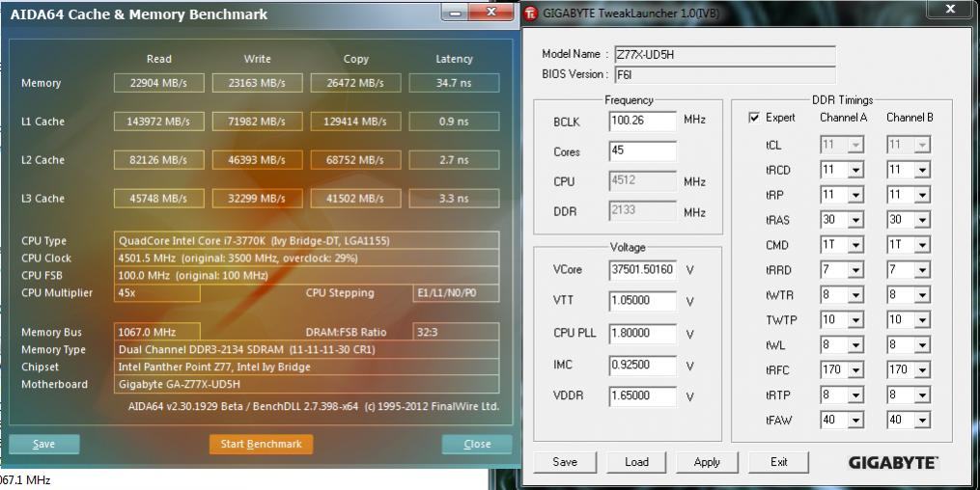Open the Channel A tRFC dropdown
The image size is (980, 490).
pos(855,369)
